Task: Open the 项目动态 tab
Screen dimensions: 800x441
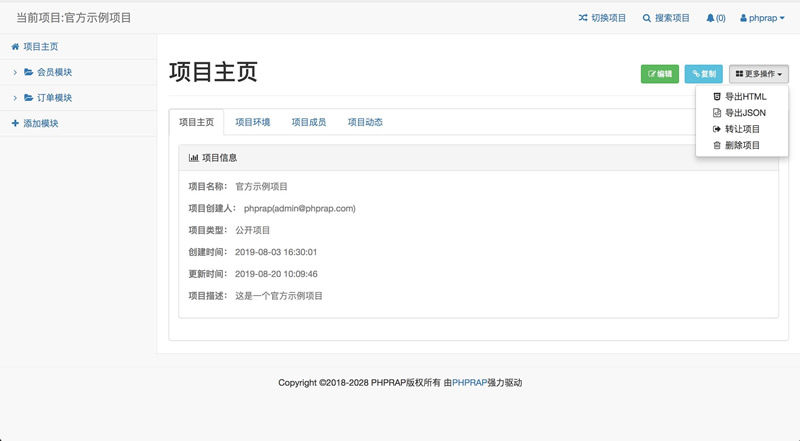Action: tap(365, 123)
